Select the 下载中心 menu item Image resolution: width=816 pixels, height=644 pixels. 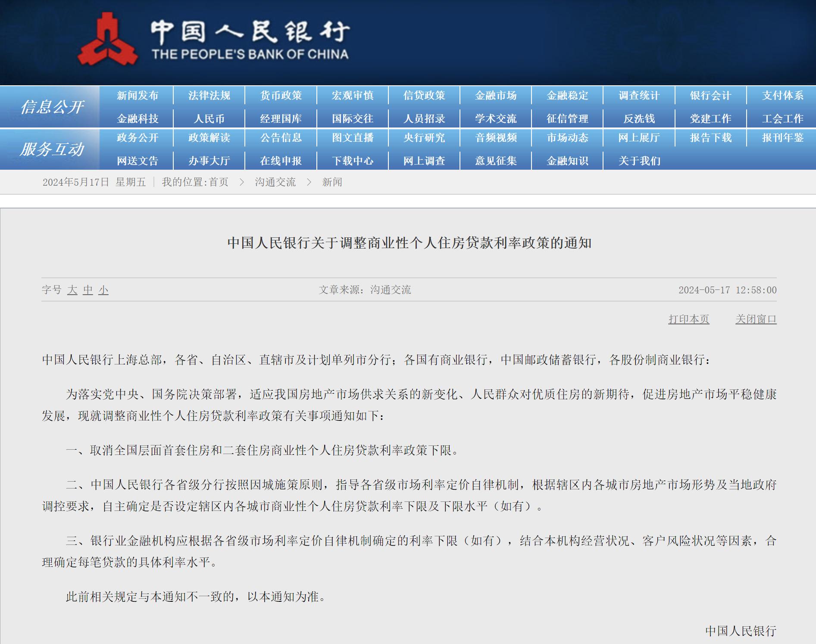tap(352, 161)
